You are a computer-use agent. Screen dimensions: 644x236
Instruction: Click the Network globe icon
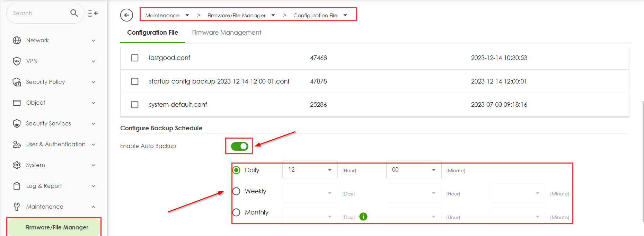click(17, 41)
